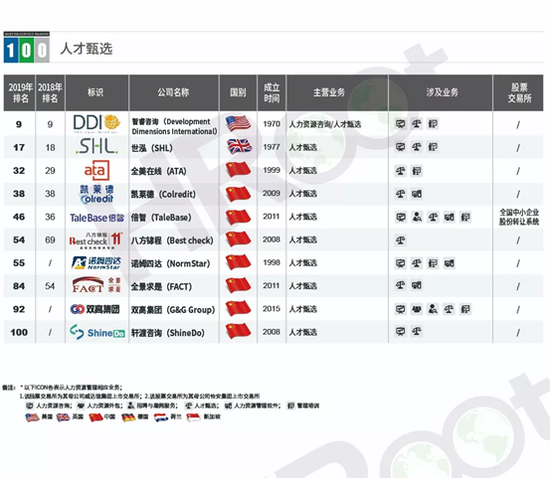Click the 八方锦程 (Best check) company name
The height and width of the screenshot is (478, 550).
pos(172,241)
